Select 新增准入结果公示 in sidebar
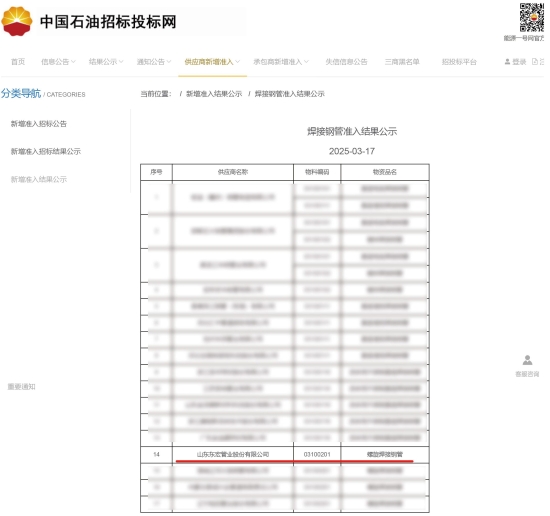 click(39, 180)
